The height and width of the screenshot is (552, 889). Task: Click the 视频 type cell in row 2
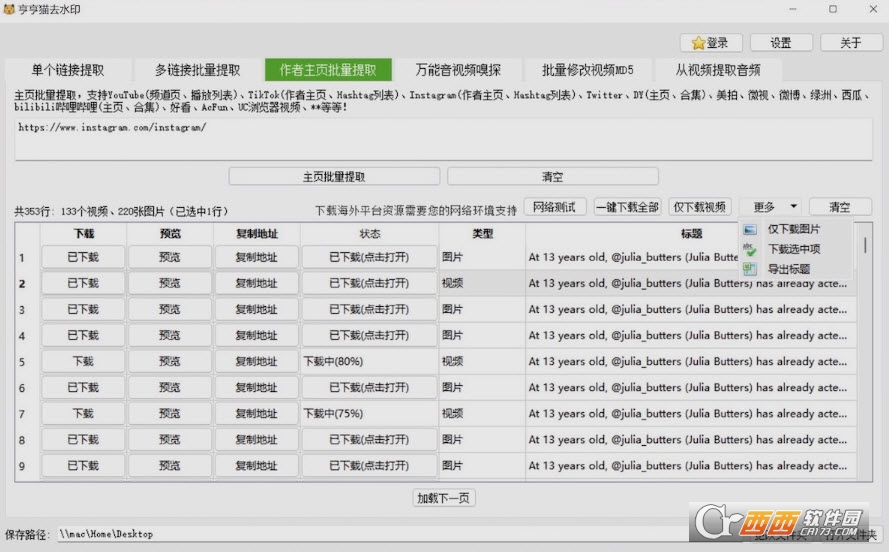point(482,283)
